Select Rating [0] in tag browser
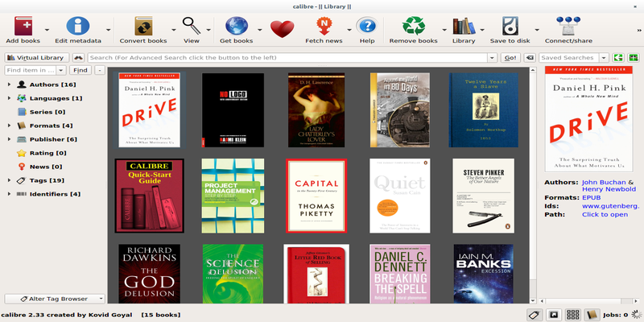This screenshot has height=322, width=644. [47, 153]
